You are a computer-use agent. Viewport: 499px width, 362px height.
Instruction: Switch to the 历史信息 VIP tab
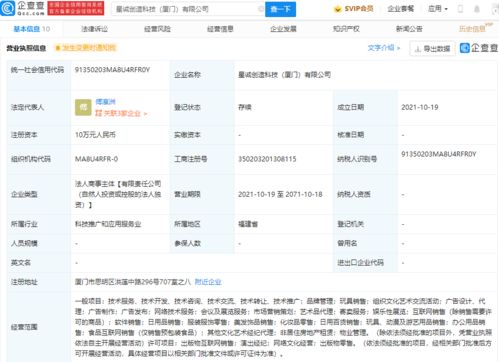[475, 28]
